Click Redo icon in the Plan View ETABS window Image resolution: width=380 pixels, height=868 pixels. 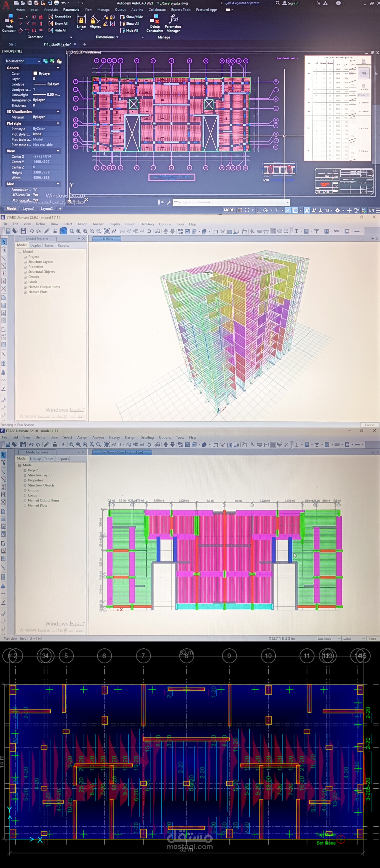38,444
